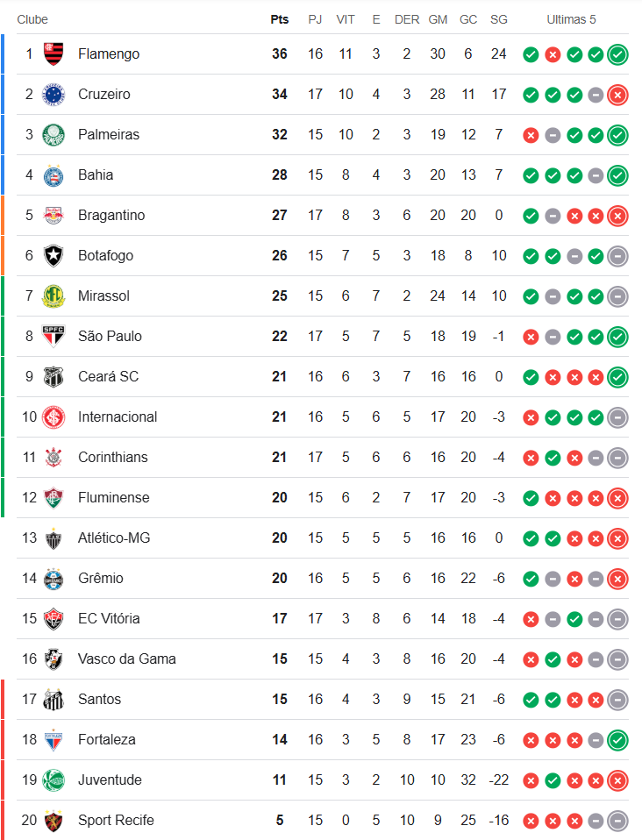Click the Corinthians club crest icon
Image resolution: width=642 pixels, height=840 pixels.
pos(54,458)
